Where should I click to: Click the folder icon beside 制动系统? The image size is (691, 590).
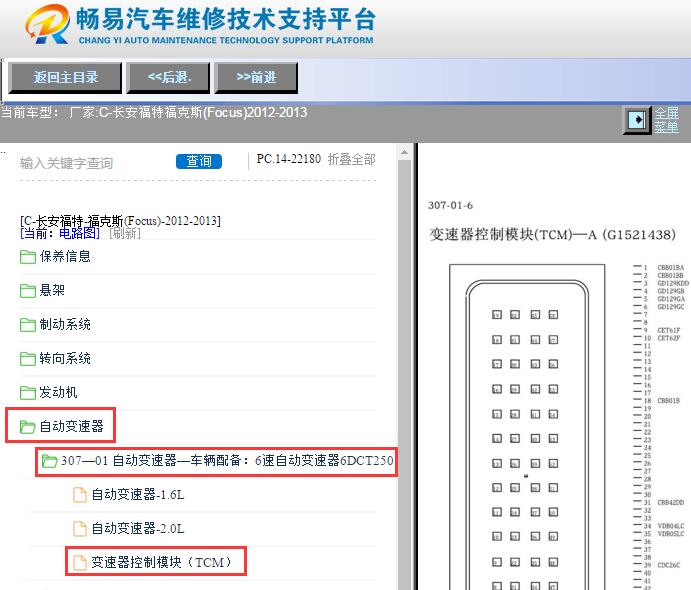(28, 325)
